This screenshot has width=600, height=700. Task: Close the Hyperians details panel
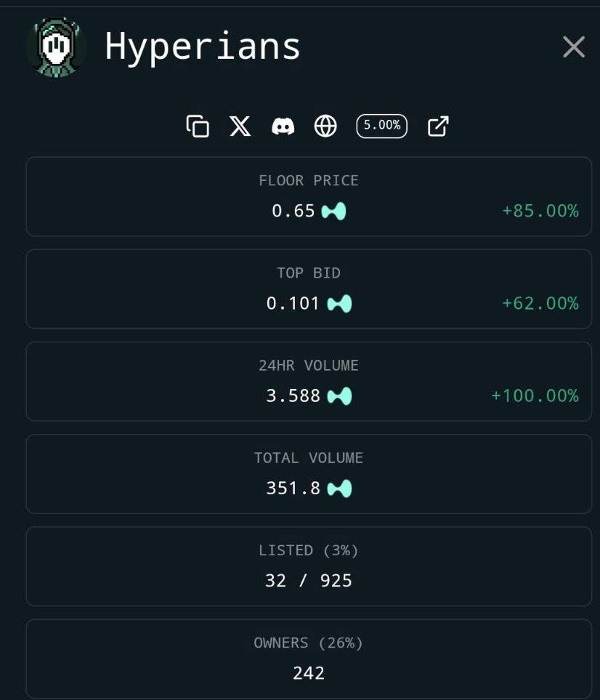point(574,47)
